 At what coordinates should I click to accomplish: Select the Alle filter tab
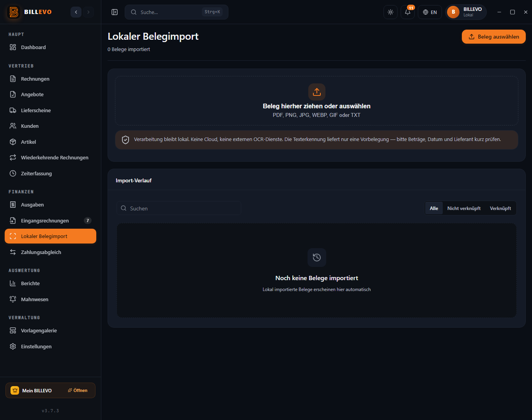(434, 208)
